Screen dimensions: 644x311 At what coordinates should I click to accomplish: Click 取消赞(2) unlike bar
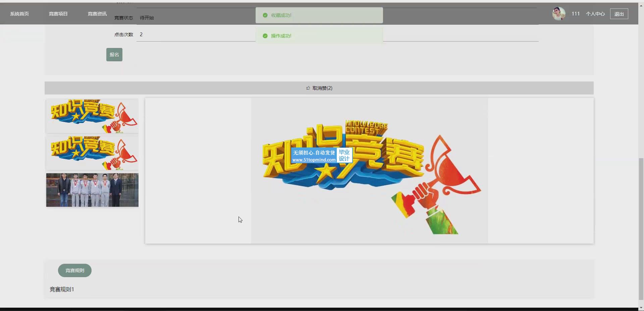click(x=319, y=88)
